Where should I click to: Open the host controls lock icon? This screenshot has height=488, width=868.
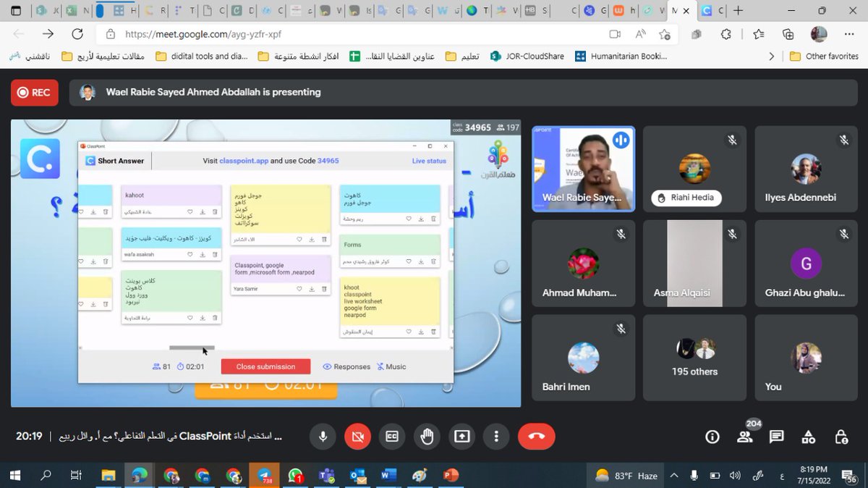[841, 437]
